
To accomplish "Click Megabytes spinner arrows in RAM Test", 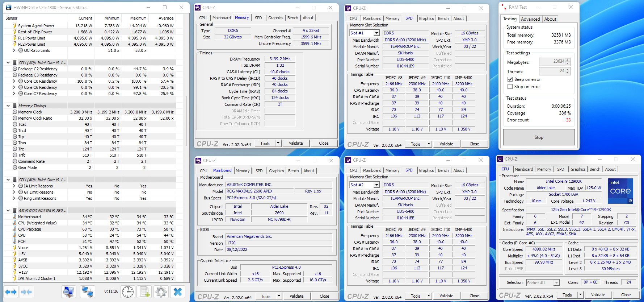I will point(568,62).
